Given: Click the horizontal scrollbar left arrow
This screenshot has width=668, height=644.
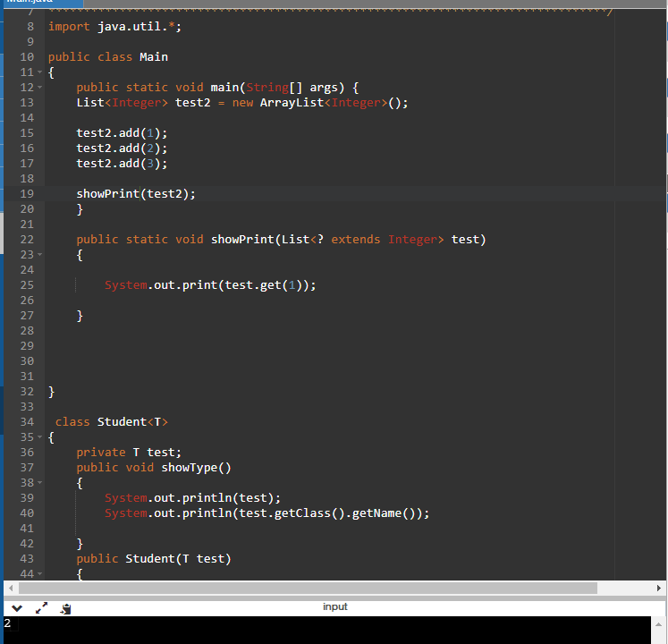Looking at the screenshot, I should [11, 589].
